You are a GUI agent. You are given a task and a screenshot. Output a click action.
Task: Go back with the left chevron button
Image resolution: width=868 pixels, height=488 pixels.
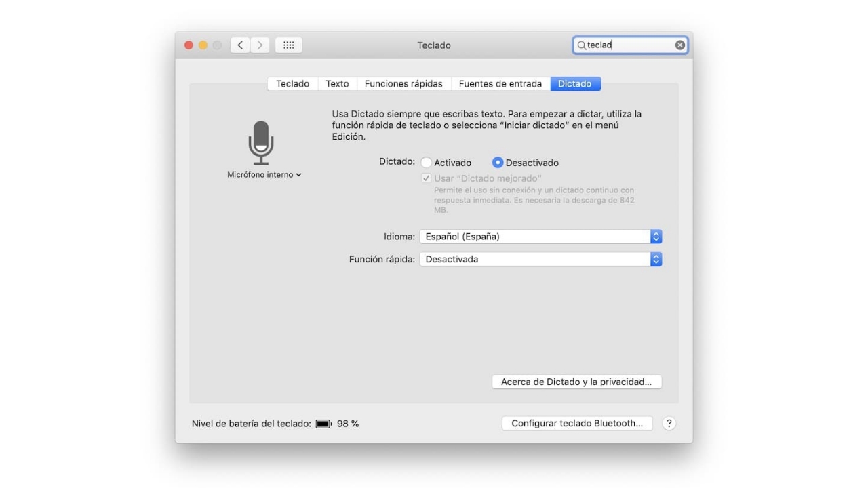click(x=240, y=45)
